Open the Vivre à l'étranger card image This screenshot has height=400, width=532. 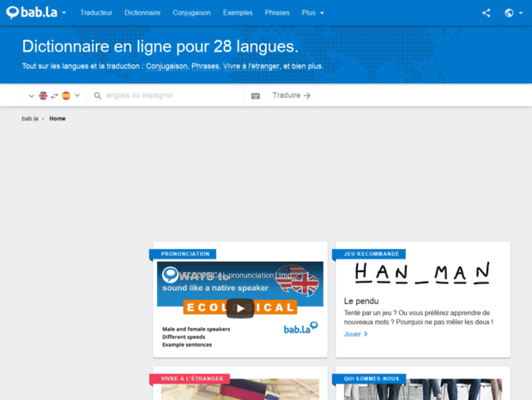coord(240,390)
